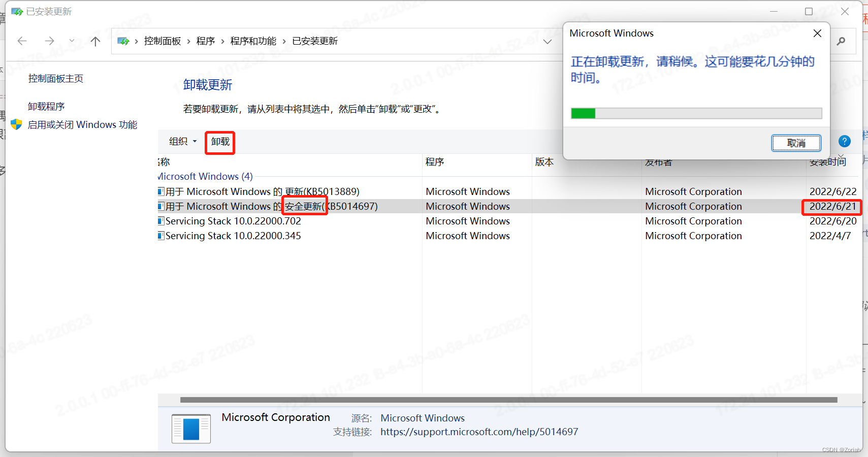The image size is (868, 457).
Task: Select 程序 in the breadcrumb
Action: pos(206,41)
